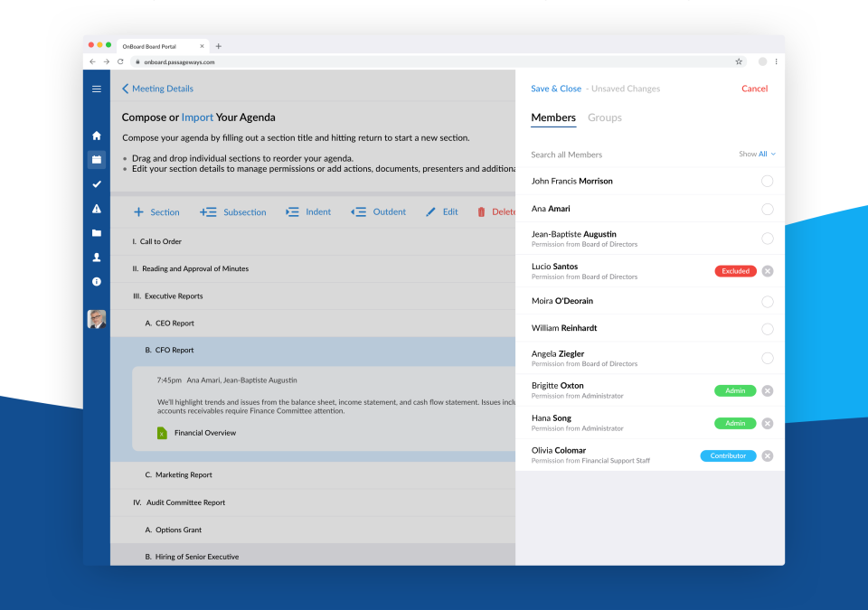Outdent the selected agenda item
Screen dimensions: 868x610
[x=378, y=212]
